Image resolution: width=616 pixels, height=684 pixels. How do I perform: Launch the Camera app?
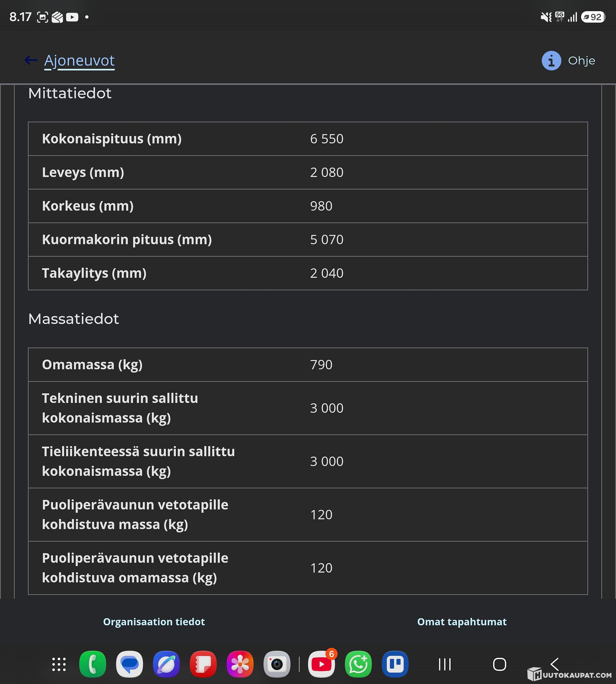(277, 664)
